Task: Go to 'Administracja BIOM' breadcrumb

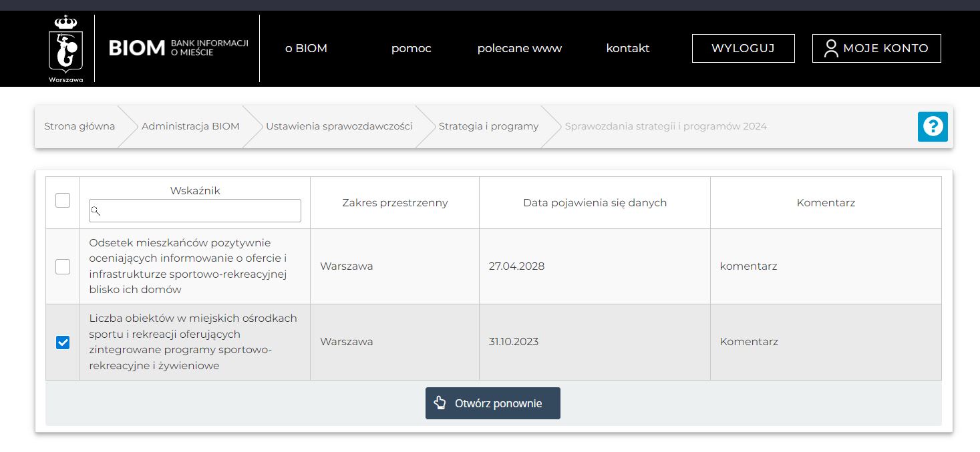Action: click(x=190, y=126)
